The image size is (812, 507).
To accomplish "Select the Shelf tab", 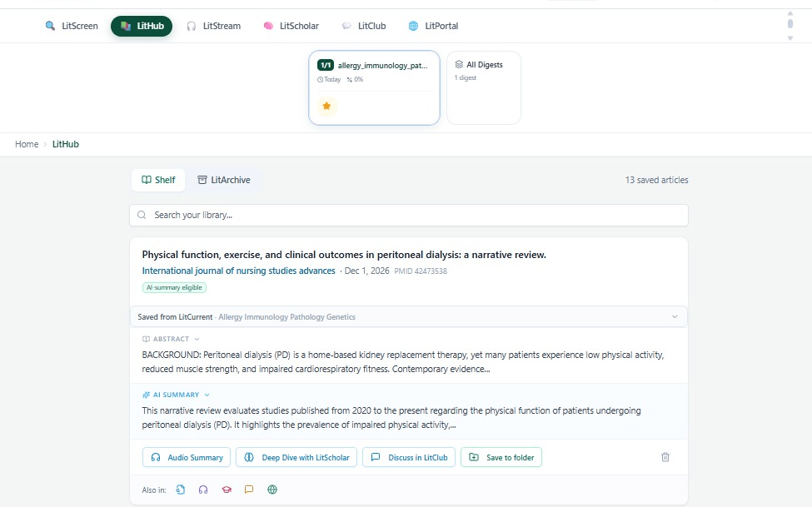I will 158,180.
